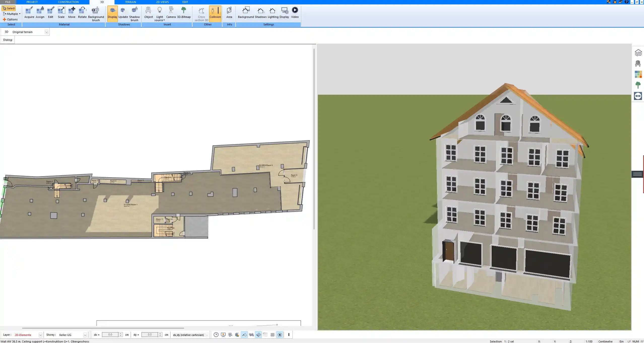Open Shadows settings house icon
Screen dimensions: 644x343
click(x=261, y=13)
